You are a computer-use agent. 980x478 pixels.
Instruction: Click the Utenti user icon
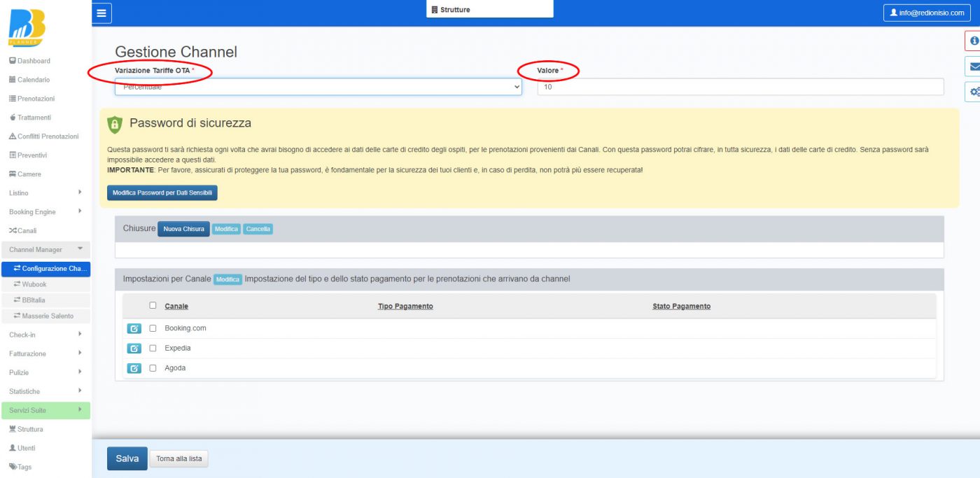pyautogui.click(x=13, y=448)
